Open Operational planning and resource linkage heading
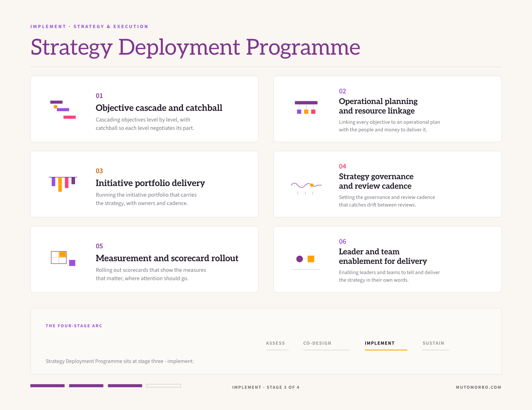 coord(378,106)
